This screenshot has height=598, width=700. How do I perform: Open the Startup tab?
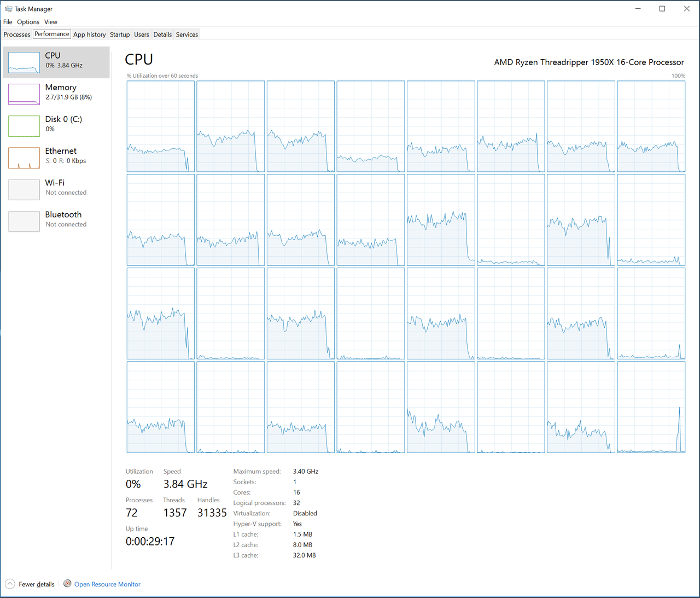click(x=120, y=34)
